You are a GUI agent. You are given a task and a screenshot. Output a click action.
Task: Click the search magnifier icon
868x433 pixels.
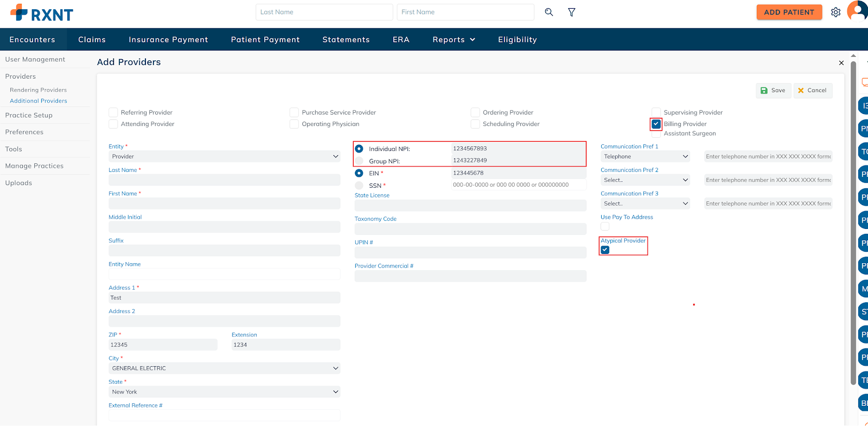pos(549,12)
